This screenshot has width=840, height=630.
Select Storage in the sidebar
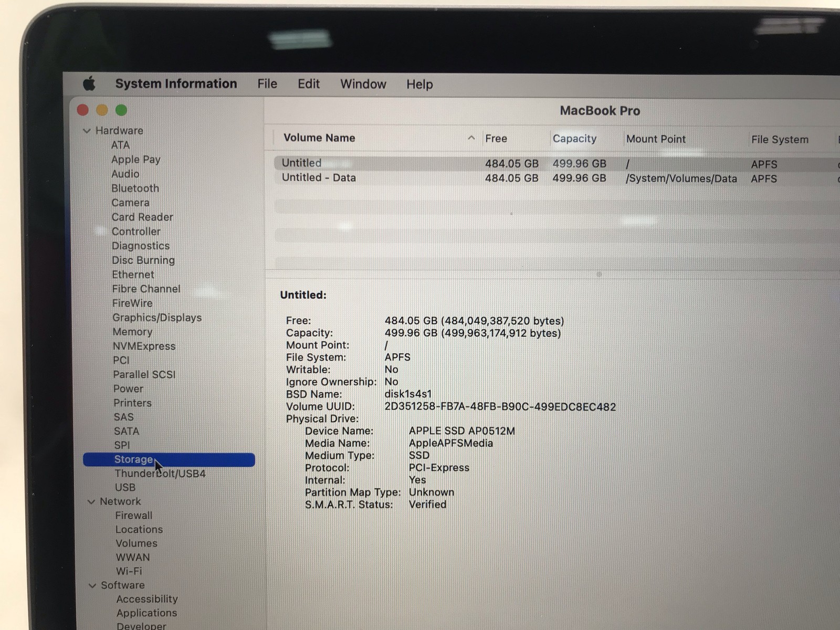[169, 459]
